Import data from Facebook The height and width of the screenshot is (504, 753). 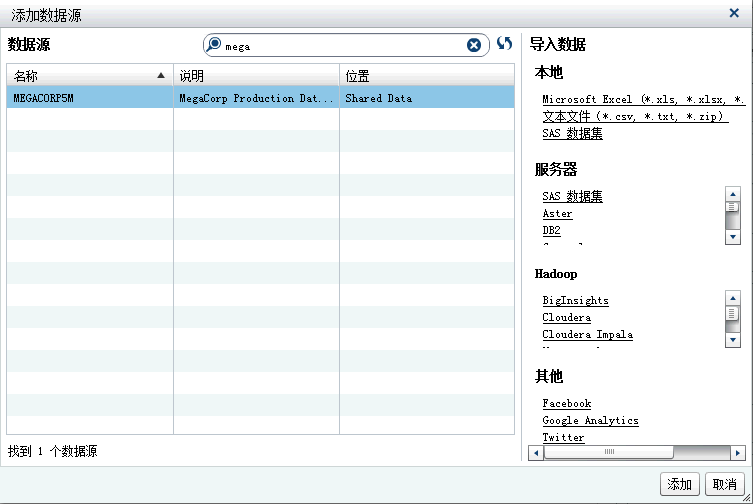click(x=567, y=404)
